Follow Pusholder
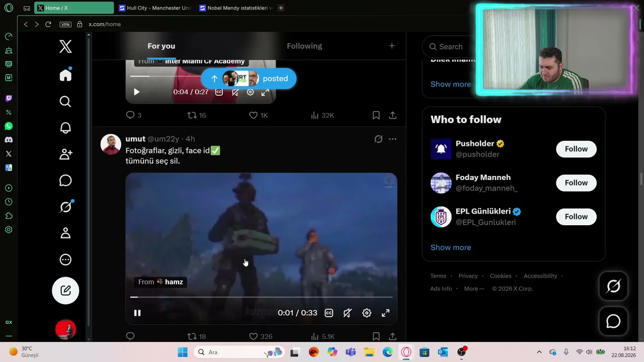This screenshot has height=362, width=644. click(x=576, y=149)
